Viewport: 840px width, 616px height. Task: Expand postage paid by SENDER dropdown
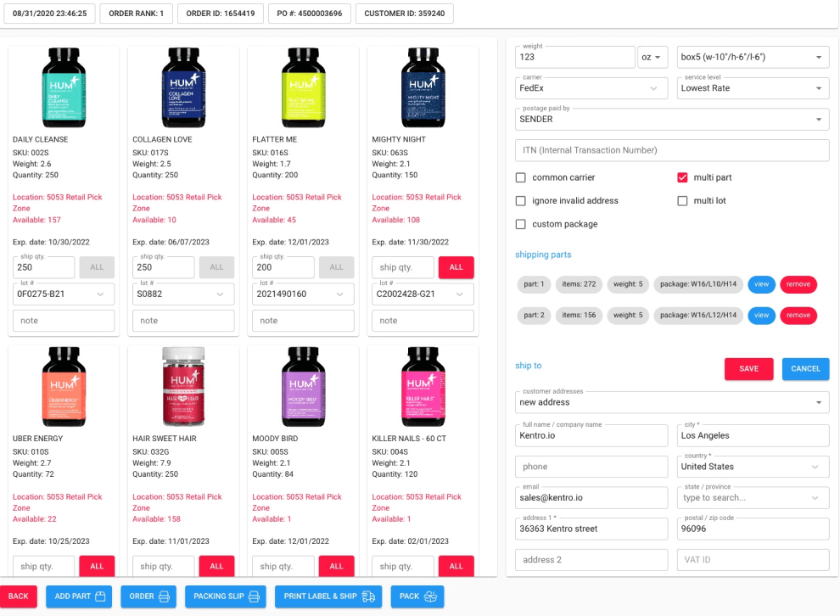pos(672,119)
